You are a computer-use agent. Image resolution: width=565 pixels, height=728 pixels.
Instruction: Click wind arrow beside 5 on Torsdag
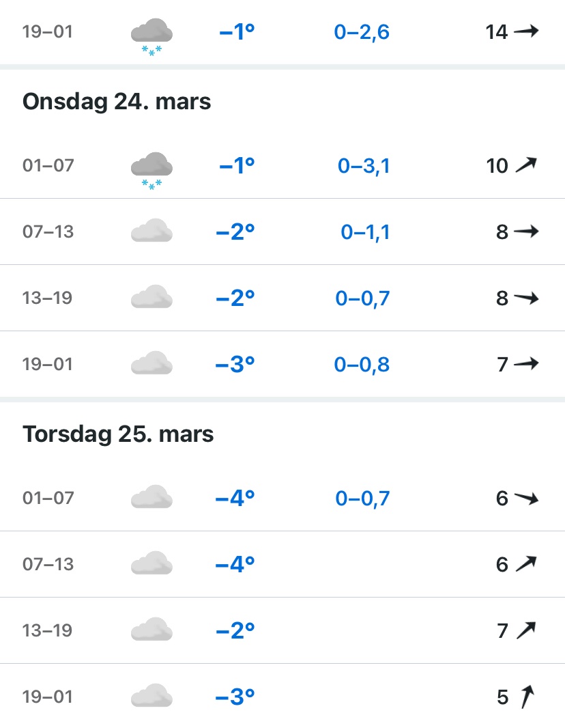point(525,697)
